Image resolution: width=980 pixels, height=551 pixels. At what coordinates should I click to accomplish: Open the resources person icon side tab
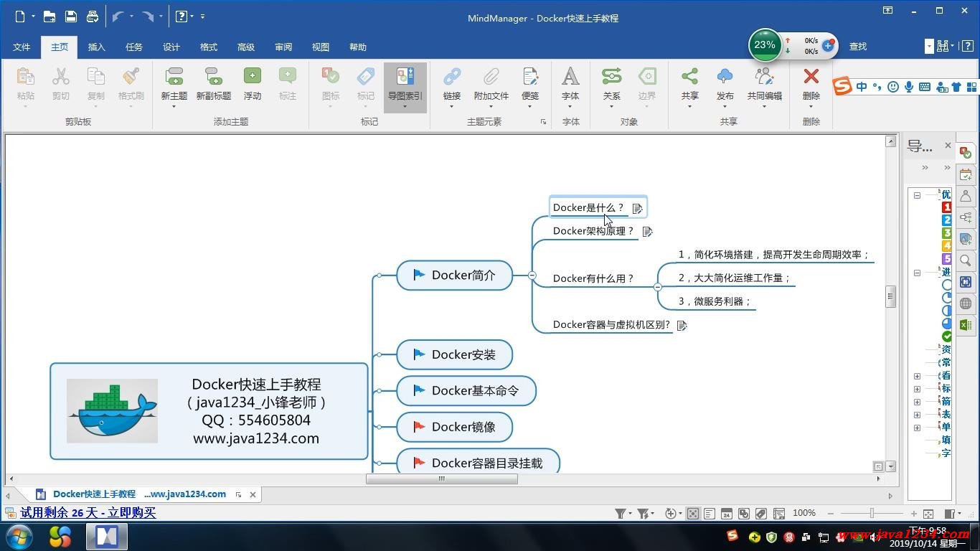[x=966, y=196]
